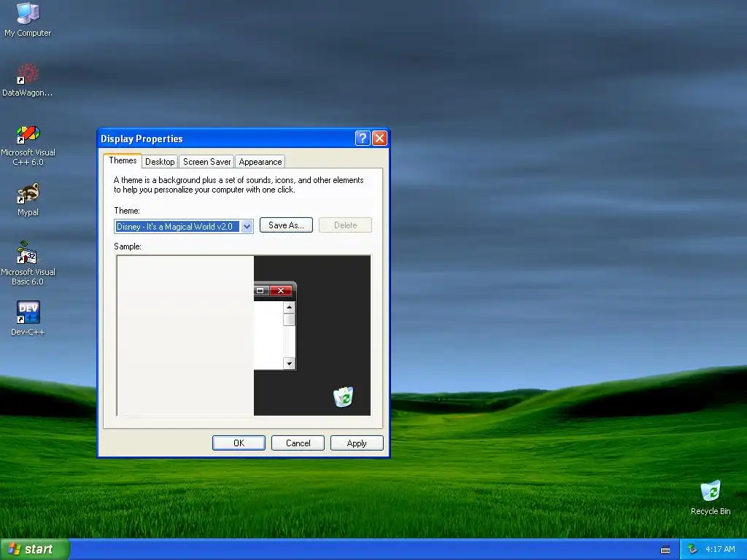
Task: Open the Appearance tab
Action: [260, 162]
